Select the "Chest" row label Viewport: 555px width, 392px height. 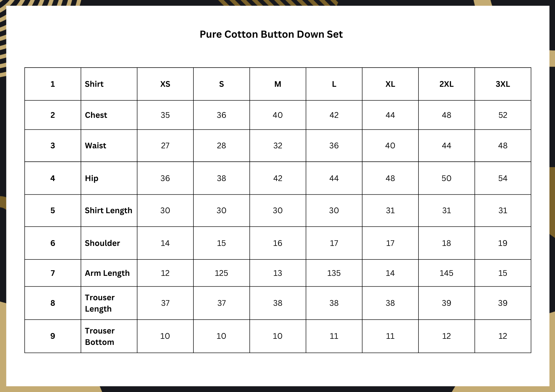coord(96,115)
